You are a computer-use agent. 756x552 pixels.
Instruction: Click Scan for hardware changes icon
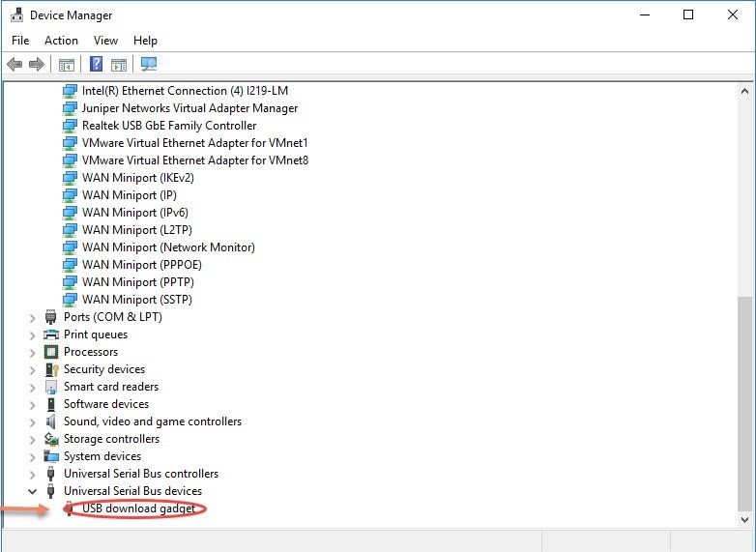coord(149,64)
